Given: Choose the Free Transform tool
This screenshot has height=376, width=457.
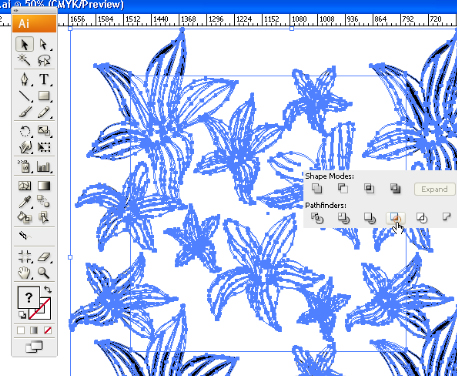Looking at the screenshot, I should point(44,147).
